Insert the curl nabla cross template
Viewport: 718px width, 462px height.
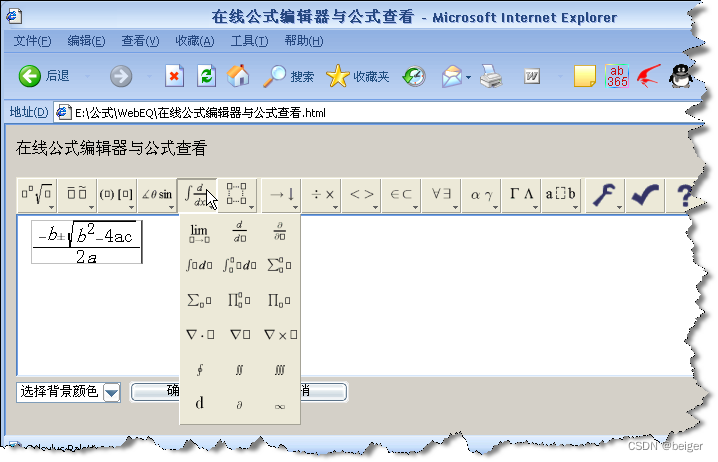pos(281,335)
